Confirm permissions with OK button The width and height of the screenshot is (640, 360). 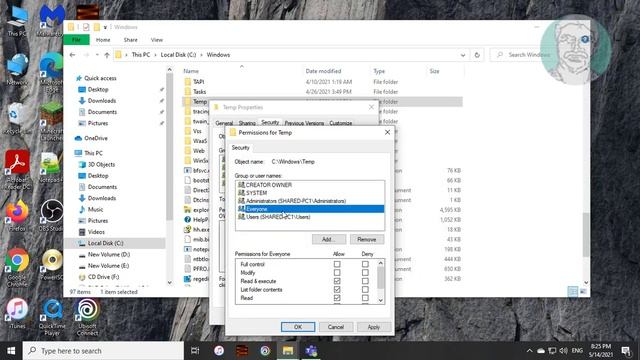point(298,327)
